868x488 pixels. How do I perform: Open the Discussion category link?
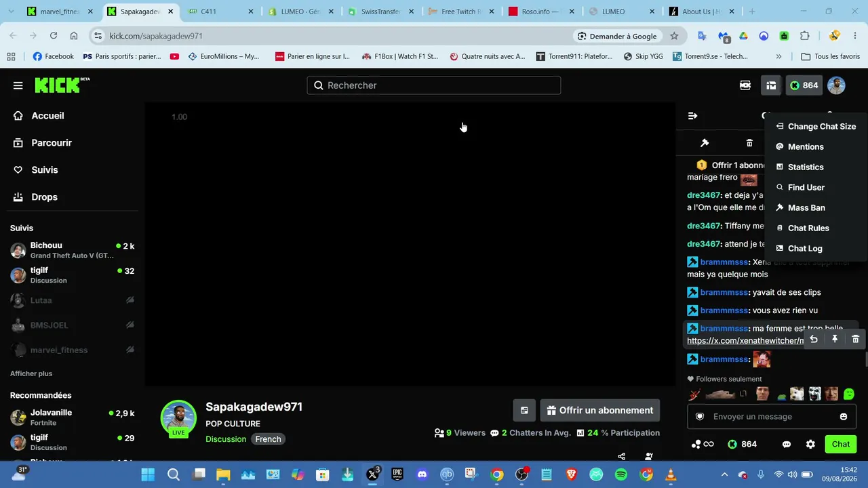tap(226, 439)
